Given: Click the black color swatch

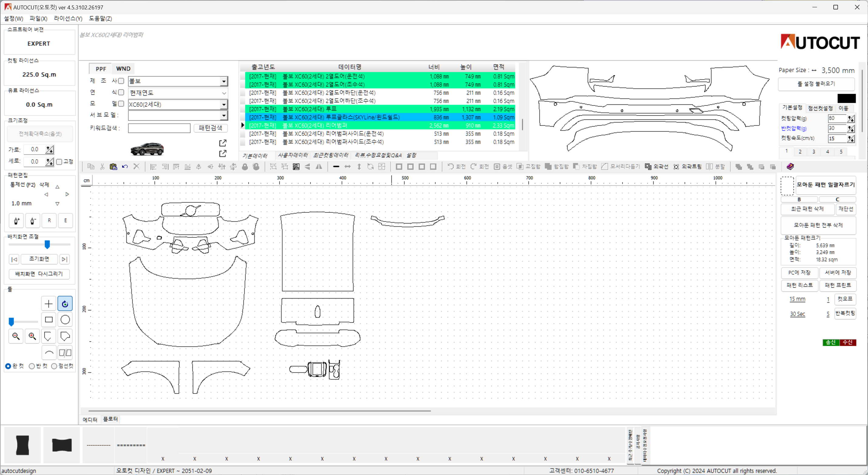Looking at the screenshot, I should tap(846, 98).
